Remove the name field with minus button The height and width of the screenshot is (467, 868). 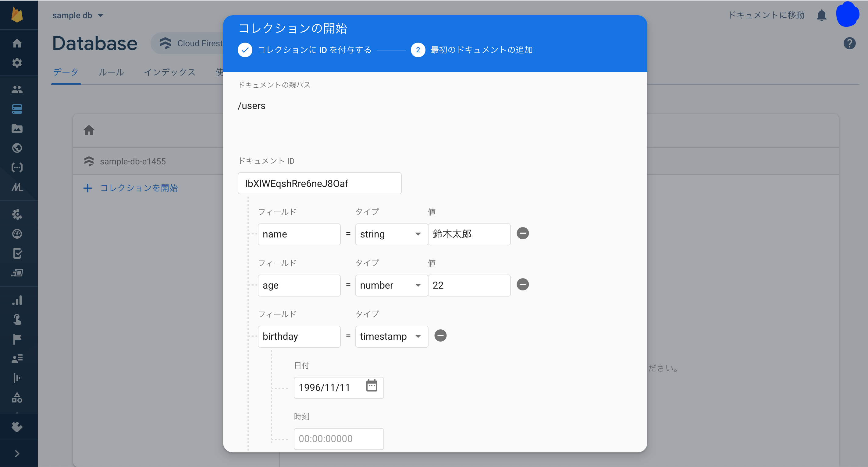pos(523,233)
